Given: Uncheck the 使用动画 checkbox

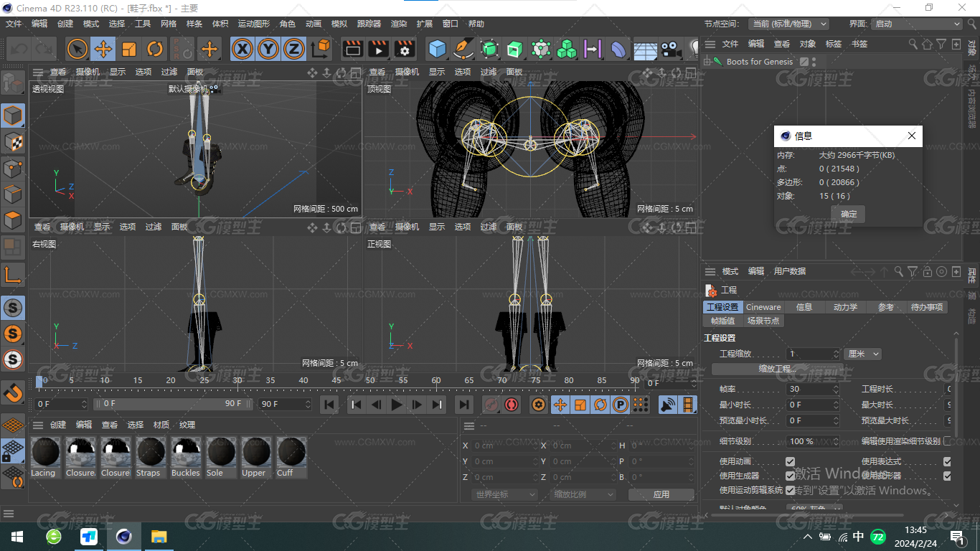Looking at the screenshot, I should click(790, 461).
